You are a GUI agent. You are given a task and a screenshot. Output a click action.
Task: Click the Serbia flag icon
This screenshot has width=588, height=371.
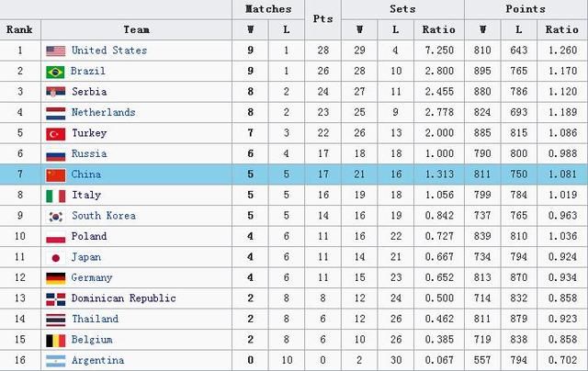pyautogui.click(x=55, y=92)
